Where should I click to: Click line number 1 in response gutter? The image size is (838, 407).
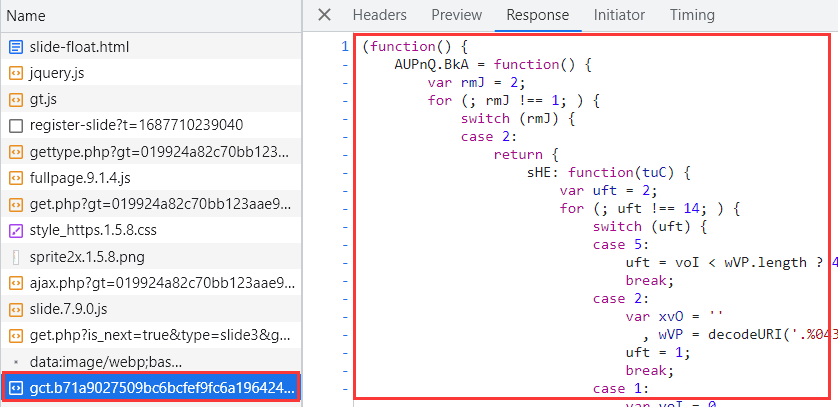(x=344, y=46)
